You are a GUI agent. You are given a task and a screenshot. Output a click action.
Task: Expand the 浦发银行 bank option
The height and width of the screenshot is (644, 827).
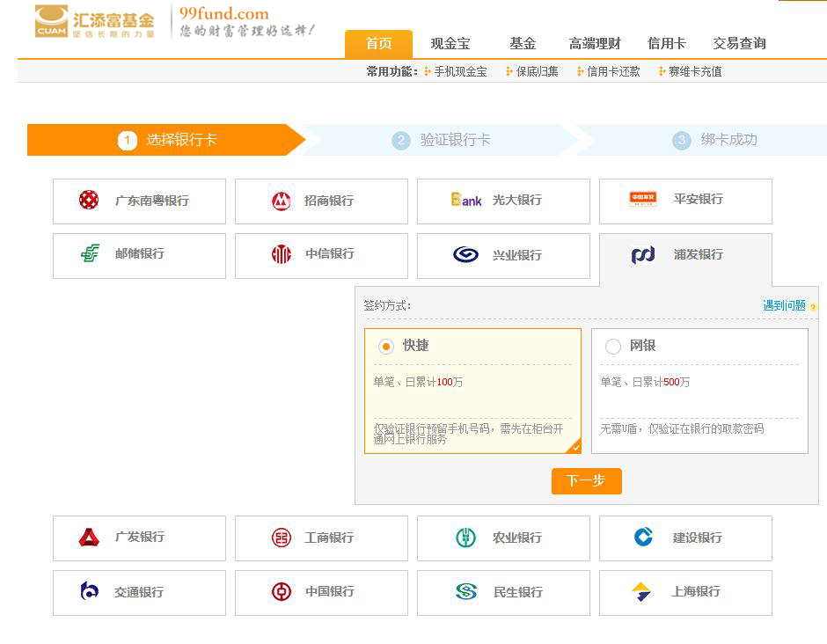pyautogui.click(x=685, y=255)
